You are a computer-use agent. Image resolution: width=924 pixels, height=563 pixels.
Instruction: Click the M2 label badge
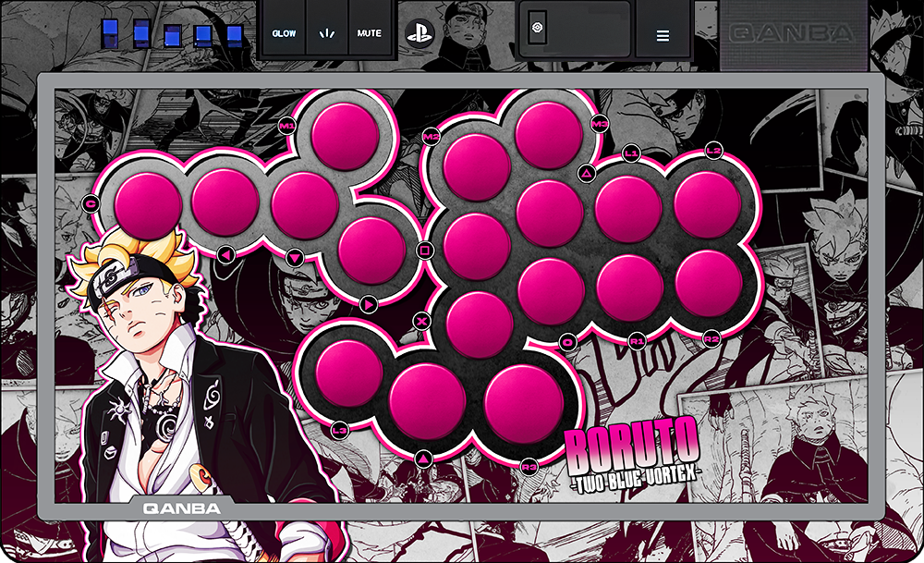pos(432,137)
